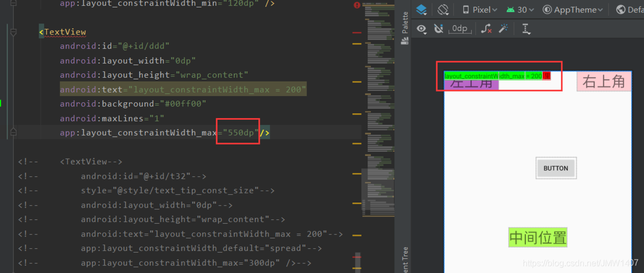This screenshot has height=273, width=644.
Task: Select the 右上角 view in preview
Action: tap(604, 82)
